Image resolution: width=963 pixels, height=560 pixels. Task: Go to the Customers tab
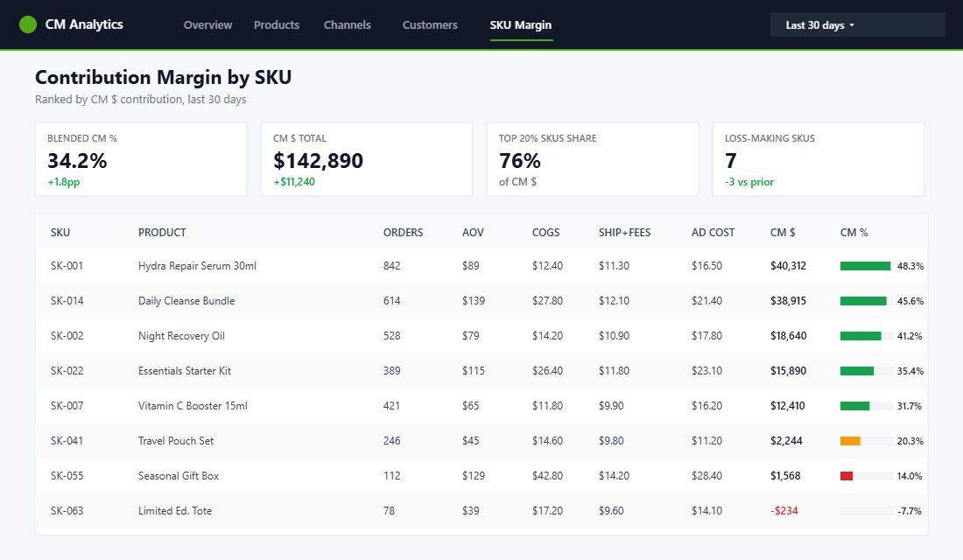[x=430, y=24]
